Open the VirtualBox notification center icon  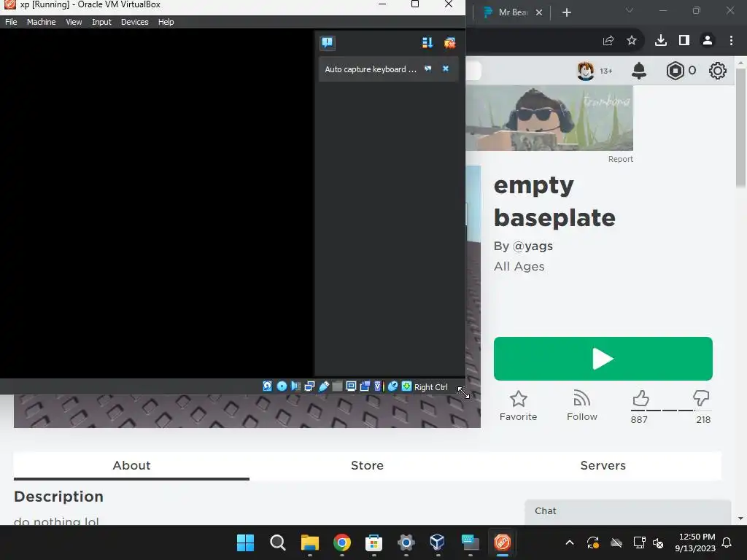(328, 43)
